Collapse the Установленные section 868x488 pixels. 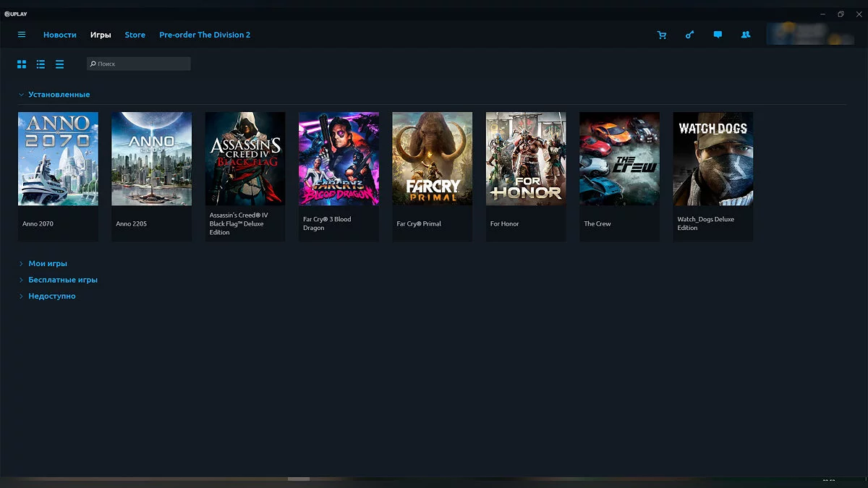(55, 95)
